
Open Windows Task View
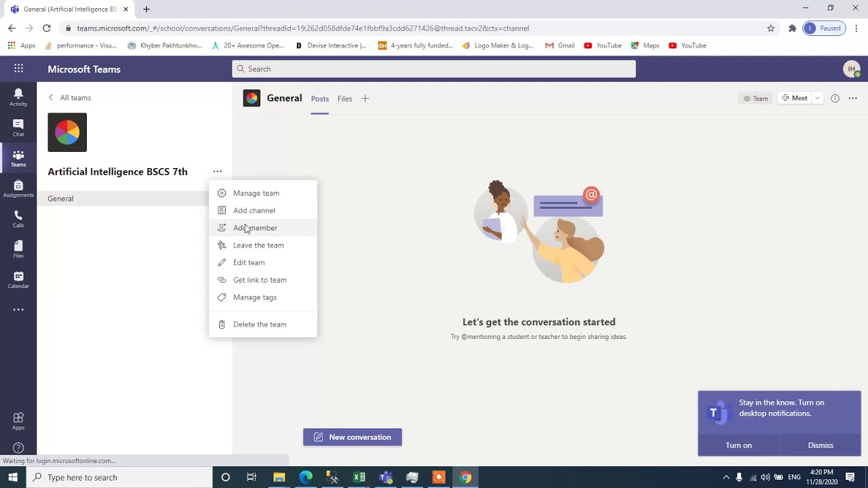(x=252, y=477)
